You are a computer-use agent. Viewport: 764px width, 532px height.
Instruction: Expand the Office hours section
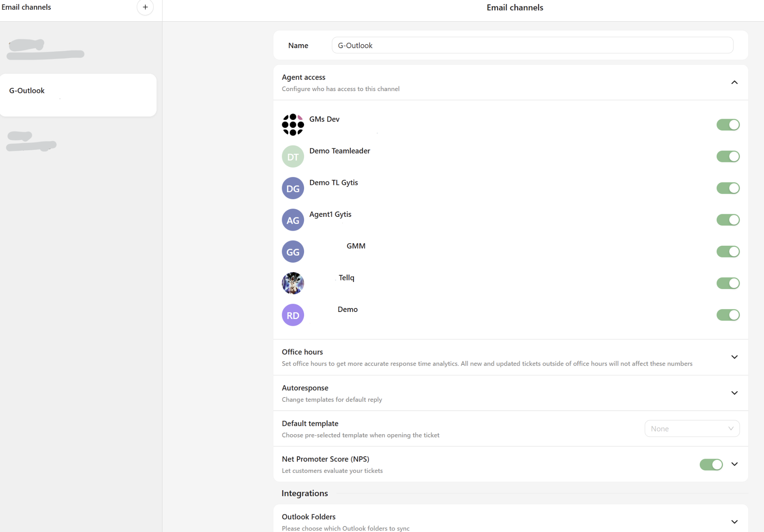734,357
